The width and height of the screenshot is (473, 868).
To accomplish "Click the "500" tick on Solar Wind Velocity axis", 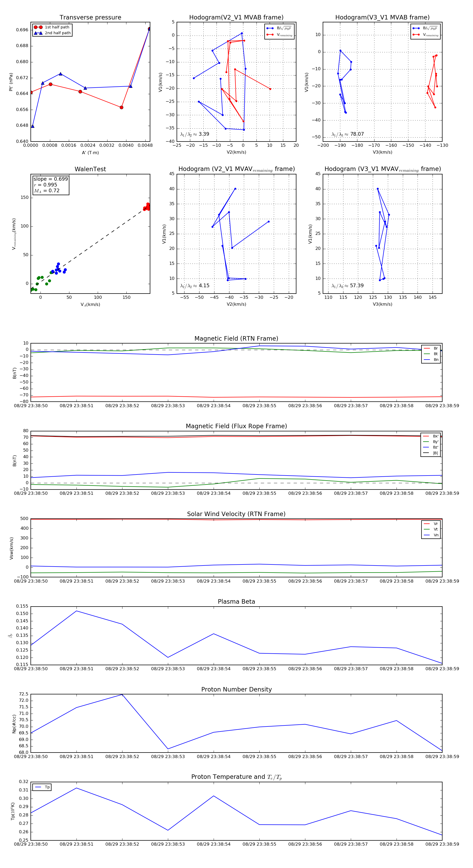I will pos(24,519).
